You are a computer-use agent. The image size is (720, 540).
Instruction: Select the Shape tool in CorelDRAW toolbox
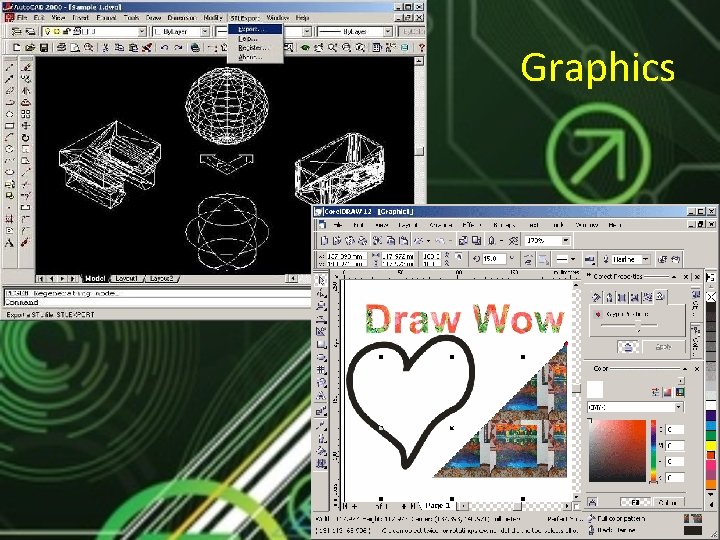point(321,292)
